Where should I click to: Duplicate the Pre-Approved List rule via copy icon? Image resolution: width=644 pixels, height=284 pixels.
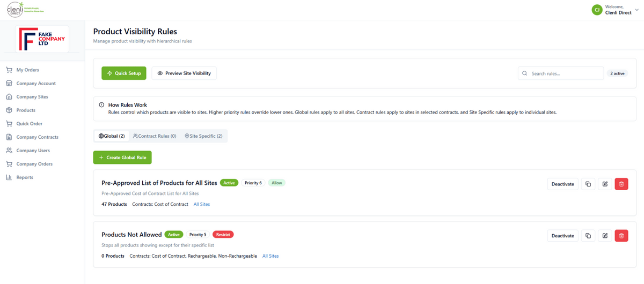point(588,184)
